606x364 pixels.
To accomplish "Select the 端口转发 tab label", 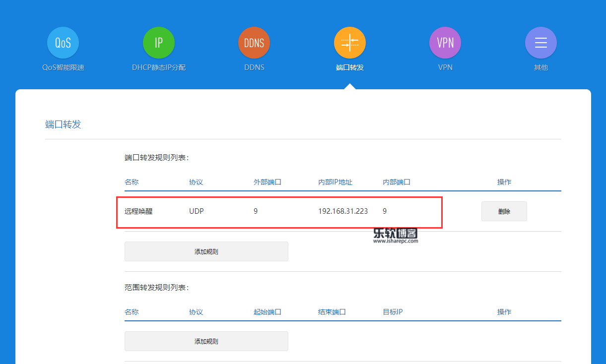I will 349,67.
